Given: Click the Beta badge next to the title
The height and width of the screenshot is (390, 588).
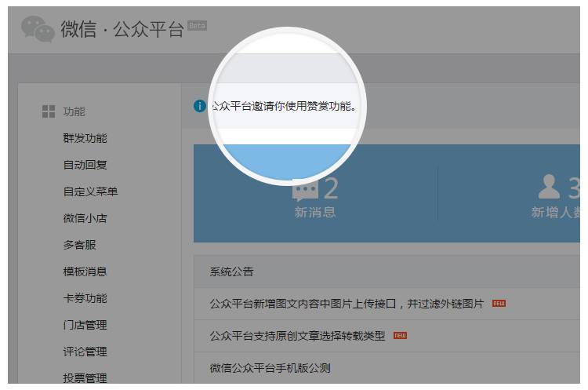Looking at the screenshot, I should pos(197,26).
